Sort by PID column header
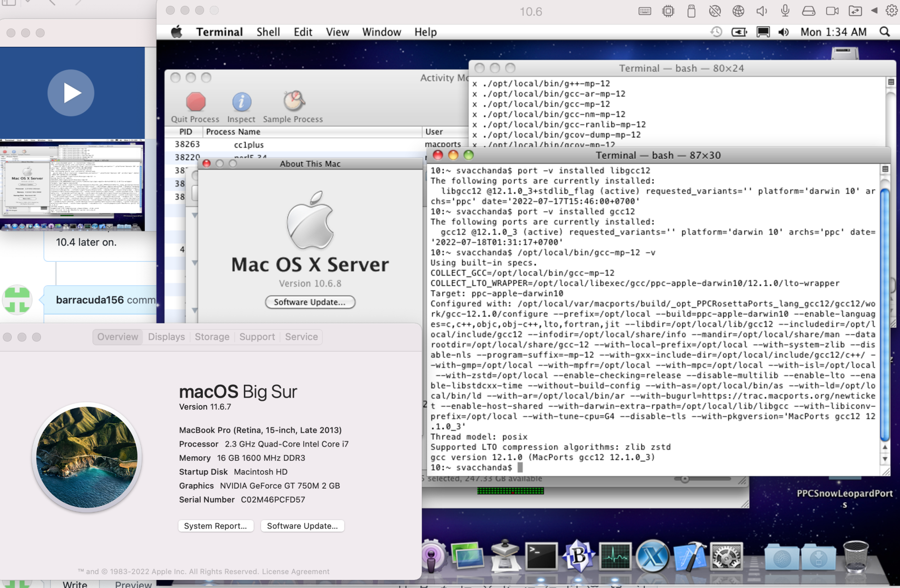Viewport: 900px width, 588px height. click(x=185, y=132)
